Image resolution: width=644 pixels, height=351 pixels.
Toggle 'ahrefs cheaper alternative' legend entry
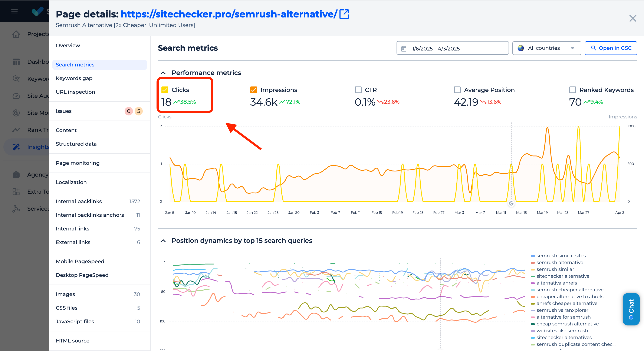pyautogui.click(x=564, y=304)
